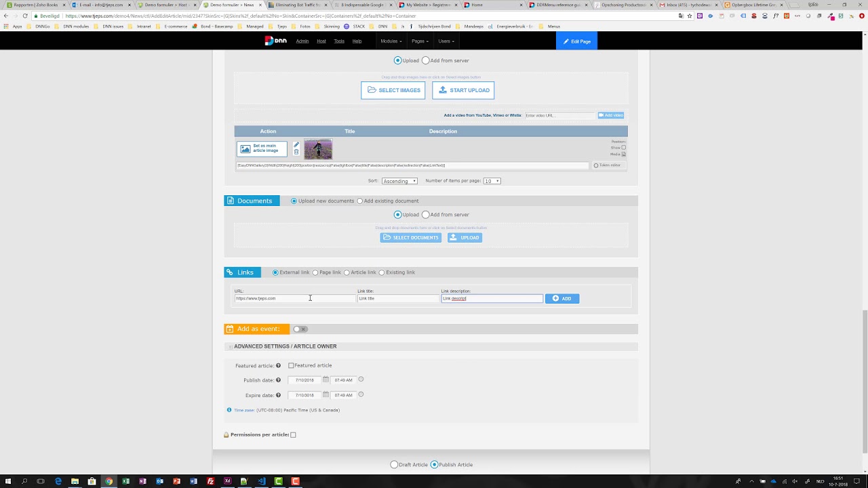Viewport: 868px width, 488px height.
Task: Click help icon next to Featured article label
Action: 278,366
